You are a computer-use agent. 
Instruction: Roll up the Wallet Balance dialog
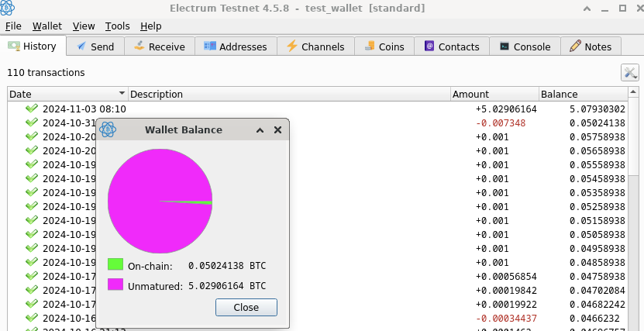pos(260,130)
